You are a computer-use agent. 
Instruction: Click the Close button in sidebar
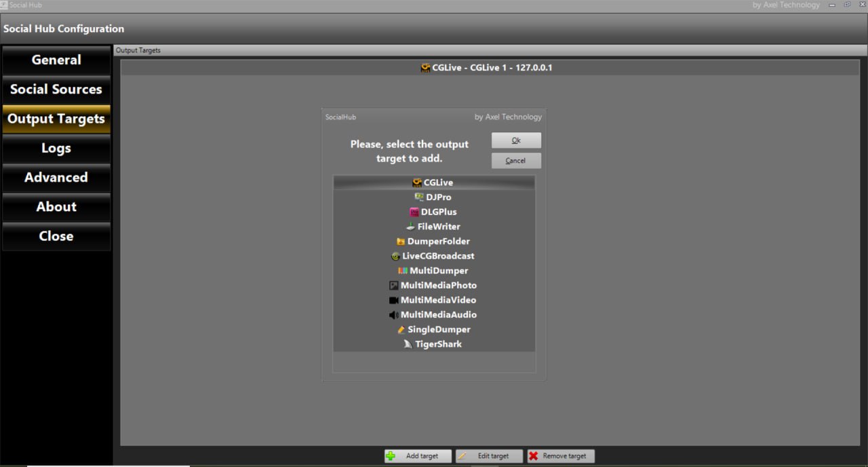[56, 236]
